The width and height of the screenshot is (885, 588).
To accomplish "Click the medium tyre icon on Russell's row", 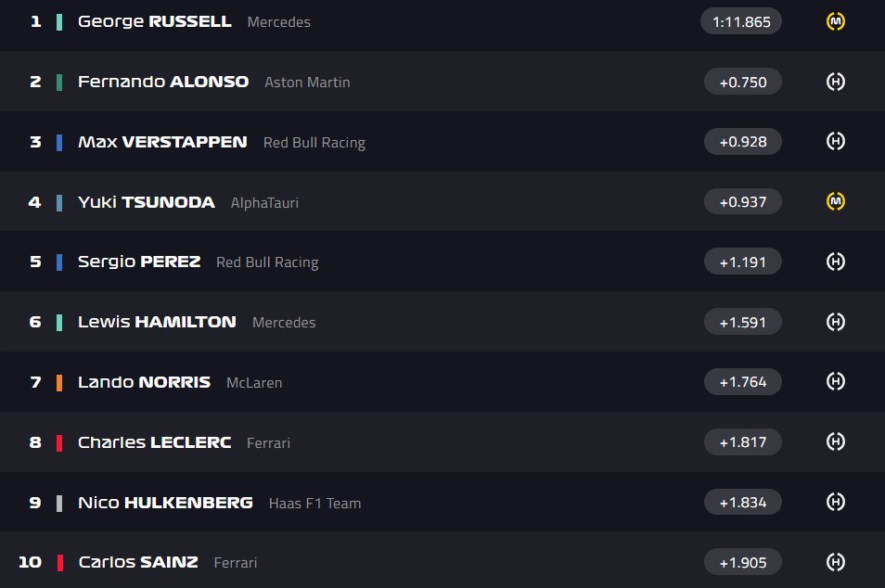I will [x=835, y=21].
